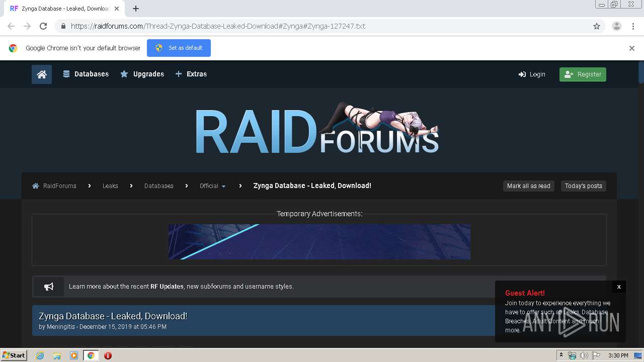
Task: Click Today's posts button
Action: (x=583, y=186)
